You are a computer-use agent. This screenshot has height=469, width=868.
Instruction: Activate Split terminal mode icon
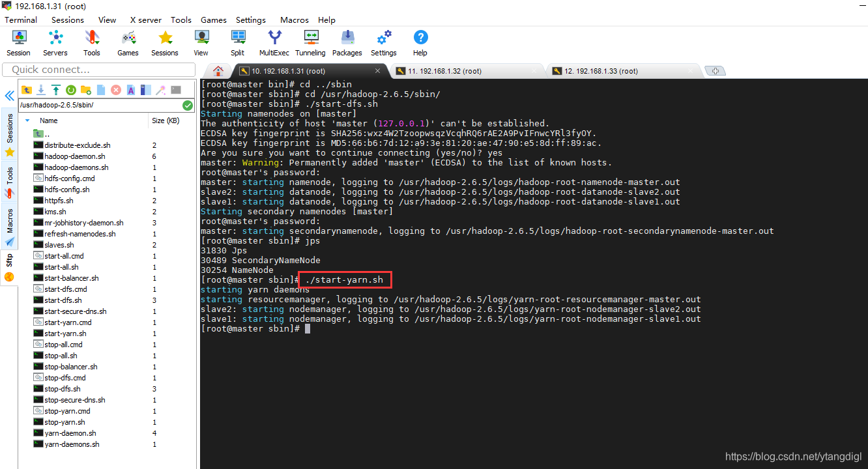pyautogui.click(x=238, y=43)
